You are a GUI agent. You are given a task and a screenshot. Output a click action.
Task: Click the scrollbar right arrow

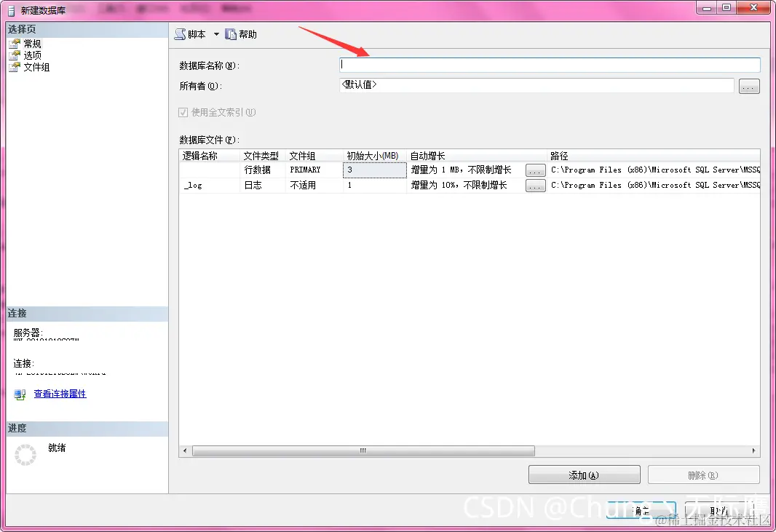tap(753, 450)
